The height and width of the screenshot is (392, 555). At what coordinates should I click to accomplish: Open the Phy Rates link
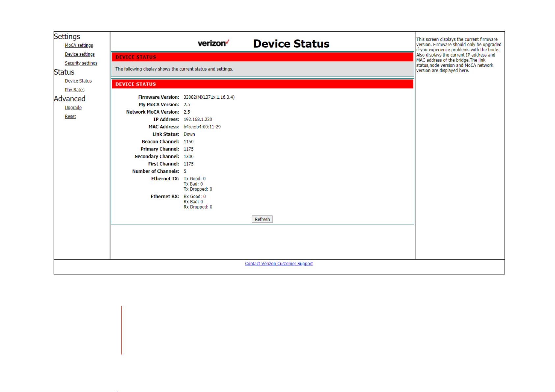(74, 90)
